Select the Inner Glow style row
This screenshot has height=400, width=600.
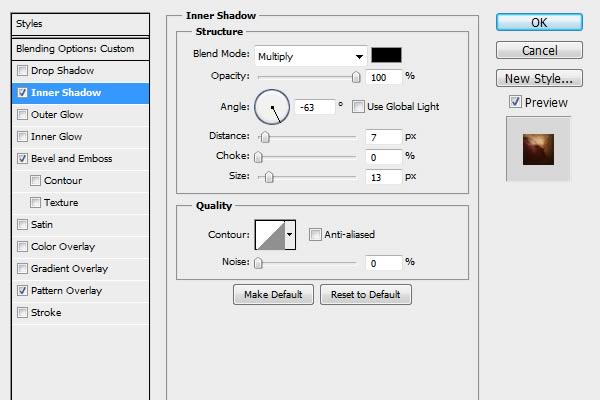[80, 137]
